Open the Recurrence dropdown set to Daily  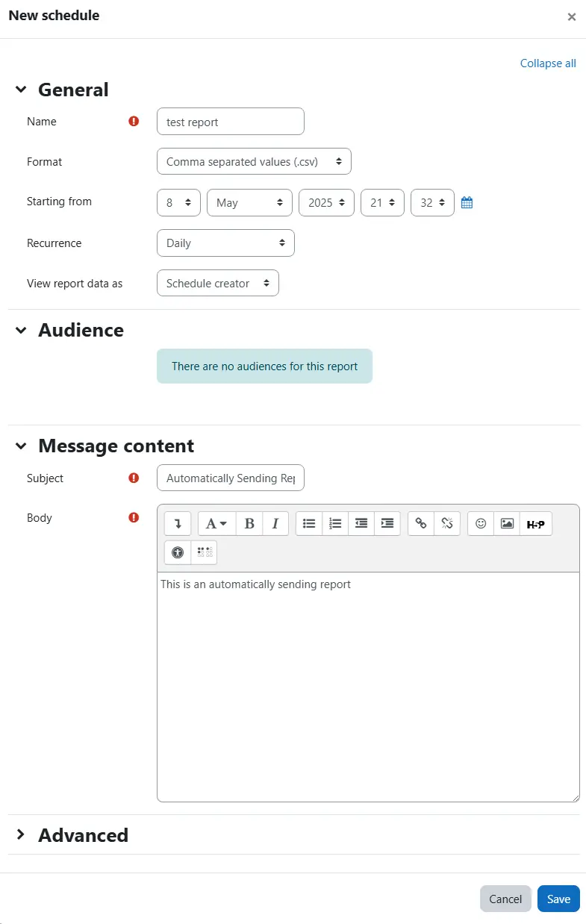225,243
